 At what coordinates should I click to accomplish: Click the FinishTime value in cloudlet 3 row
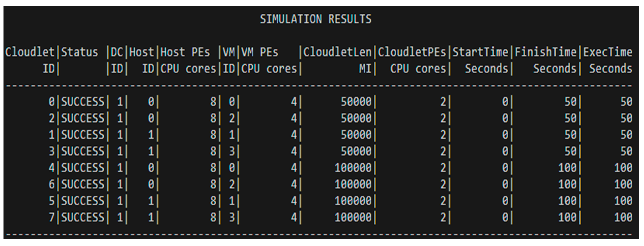coord(571,151)
